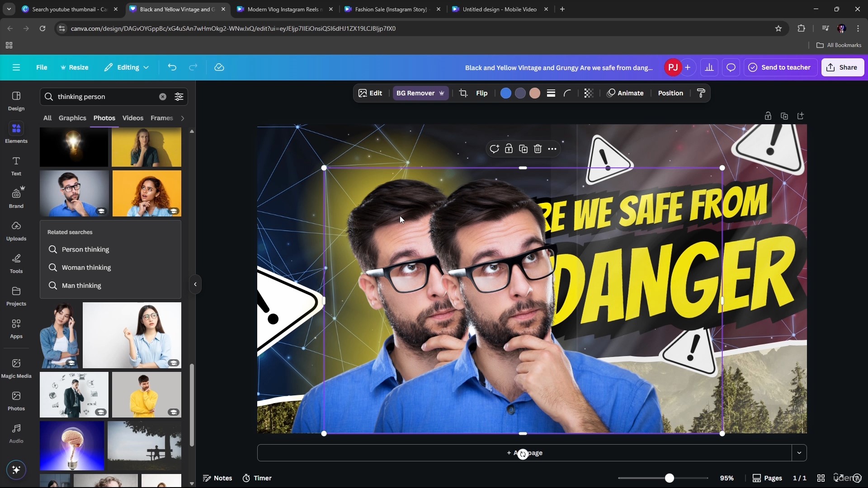
Task: Duplicate the selected element from floating toolbar
Action: [x=523, y=149]
